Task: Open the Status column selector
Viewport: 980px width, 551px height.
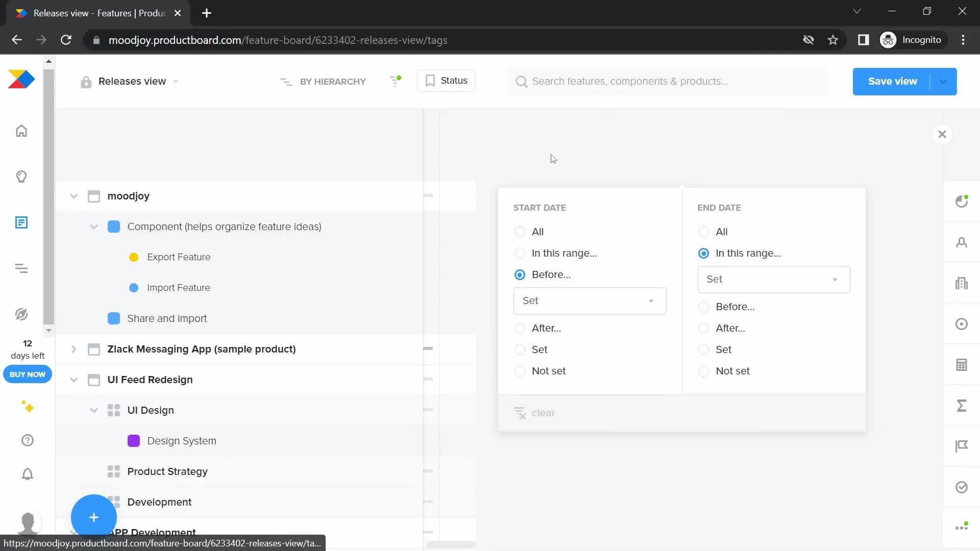Action: [446, 81]
